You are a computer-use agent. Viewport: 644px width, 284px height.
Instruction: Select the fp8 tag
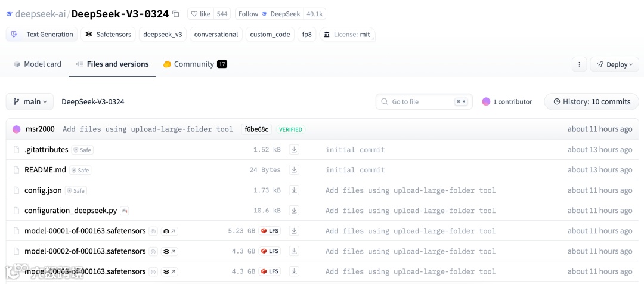[x=307, y=35]
